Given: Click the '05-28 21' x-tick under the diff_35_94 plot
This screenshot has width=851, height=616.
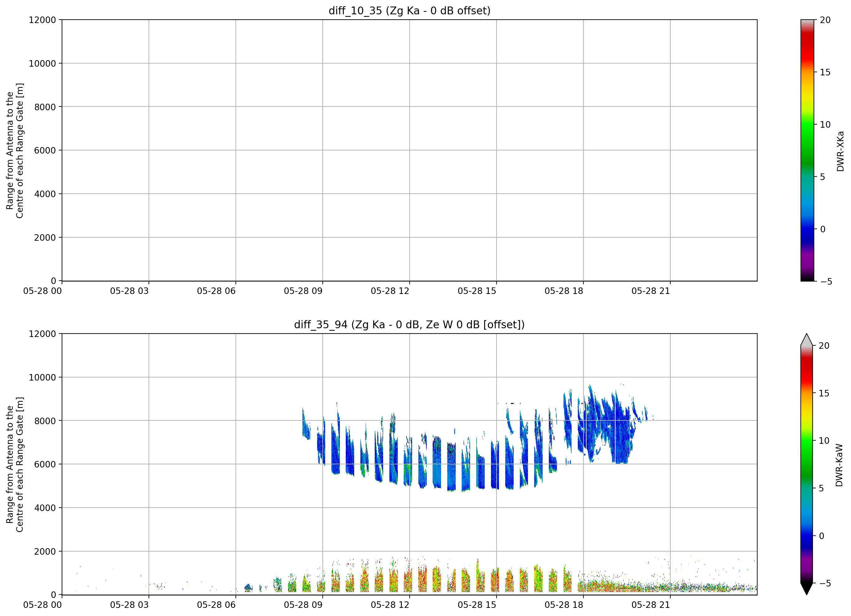Looking at the screenshot, I should click(651, 605).
